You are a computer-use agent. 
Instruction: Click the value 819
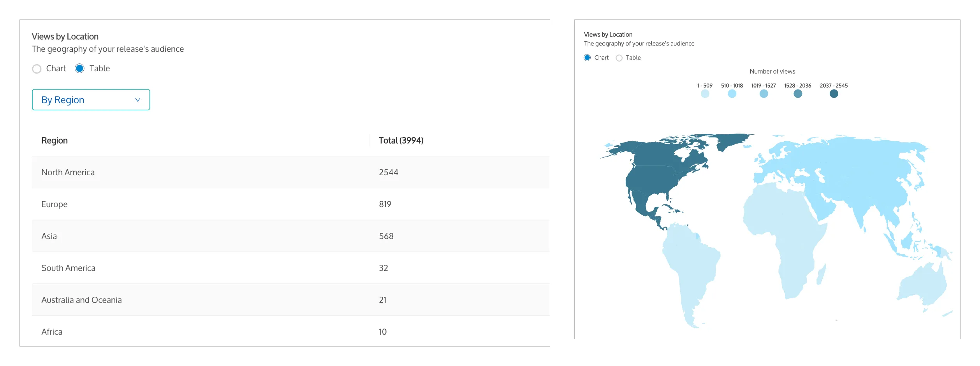point(385,204)
